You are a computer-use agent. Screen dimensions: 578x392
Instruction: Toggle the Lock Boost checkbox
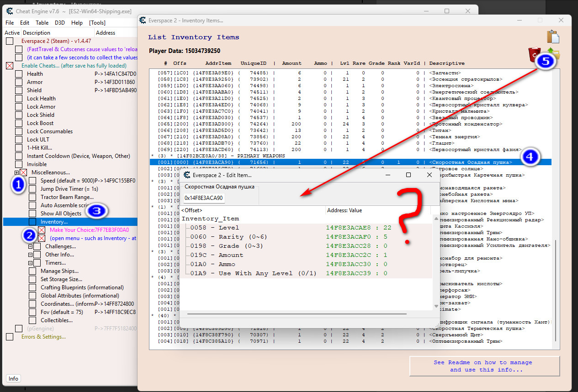coord(19,123)
